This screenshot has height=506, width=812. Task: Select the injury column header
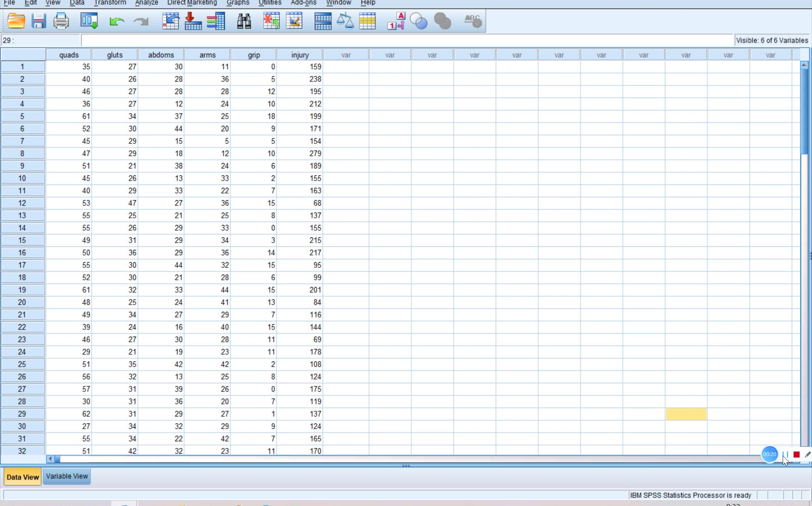300,55
